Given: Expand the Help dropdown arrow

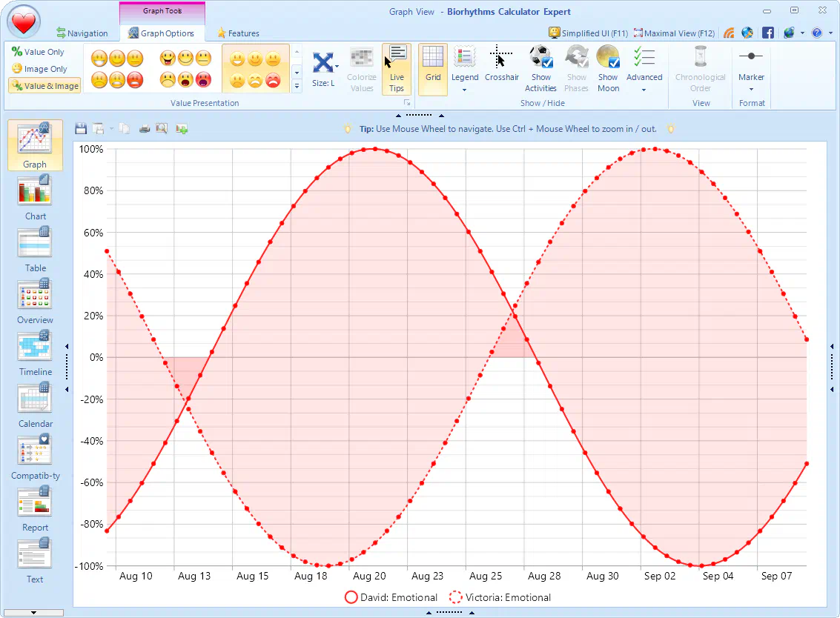Looking at the screenshot, I should coord(831,33).
